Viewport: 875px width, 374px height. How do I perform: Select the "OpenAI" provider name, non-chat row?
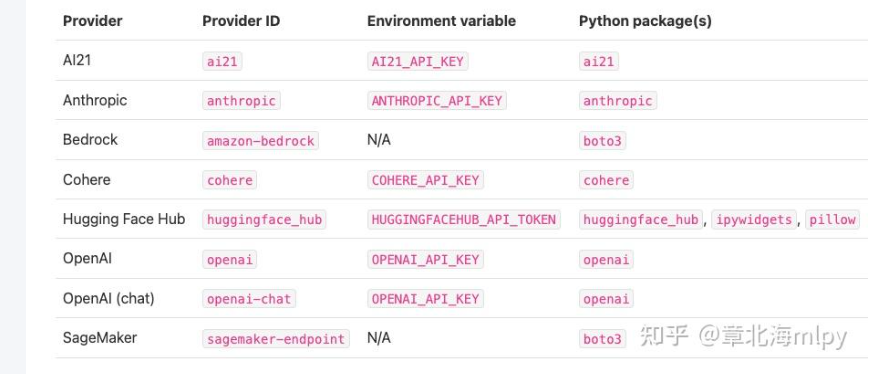click(x=87, y=259)
